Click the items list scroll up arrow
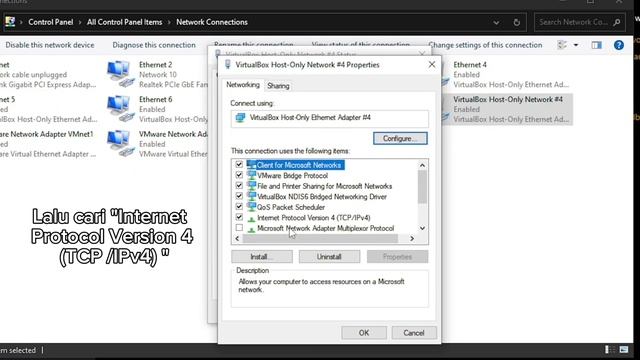The height and width of the screenshot is (360, 640). click(422, 165)
